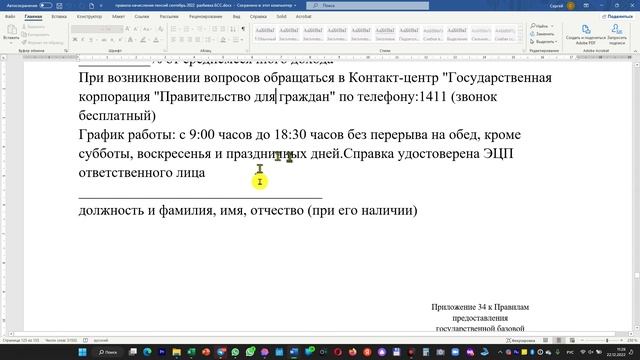Select the Обычный style in gallery

(265, 34)
